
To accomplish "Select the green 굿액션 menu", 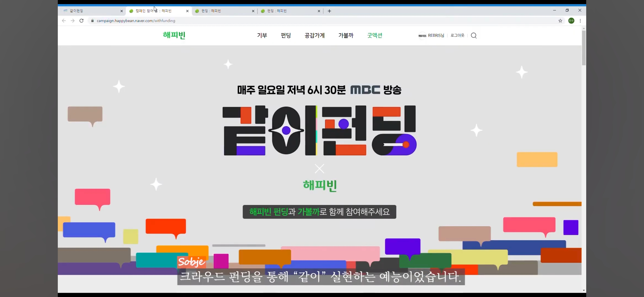I will 374,35.
